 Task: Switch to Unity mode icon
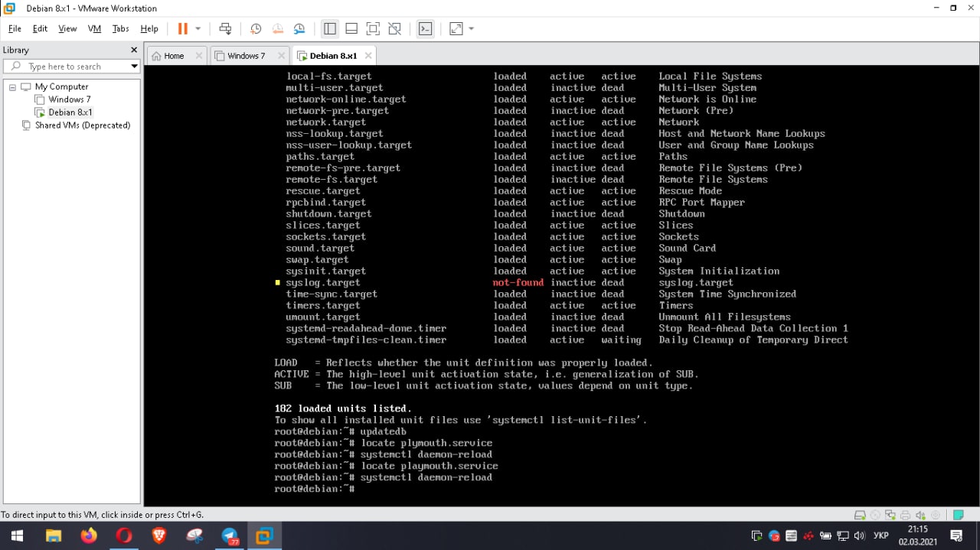(394, 28)
